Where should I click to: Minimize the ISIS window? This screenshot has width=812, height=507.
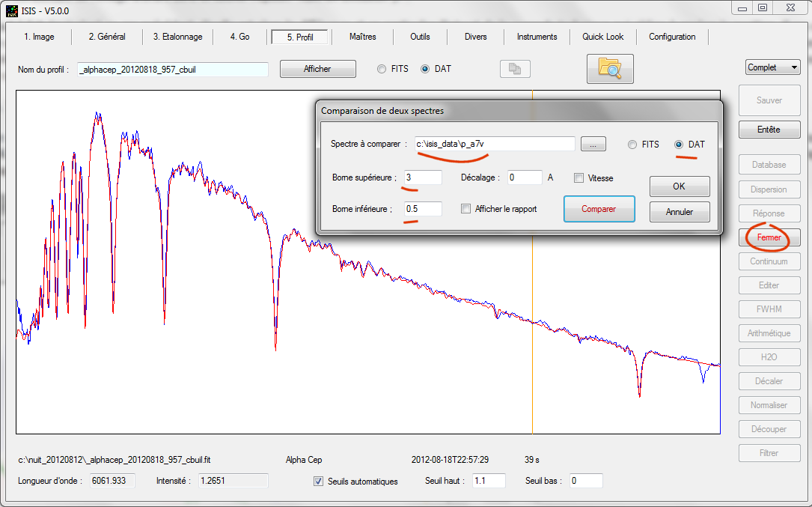point(742,7)
